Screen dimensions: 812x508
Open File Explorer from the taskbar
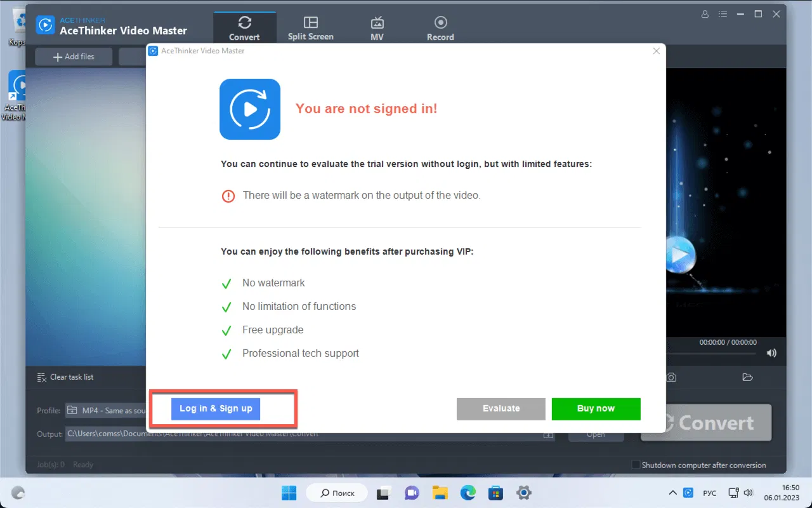pos(440,493)
